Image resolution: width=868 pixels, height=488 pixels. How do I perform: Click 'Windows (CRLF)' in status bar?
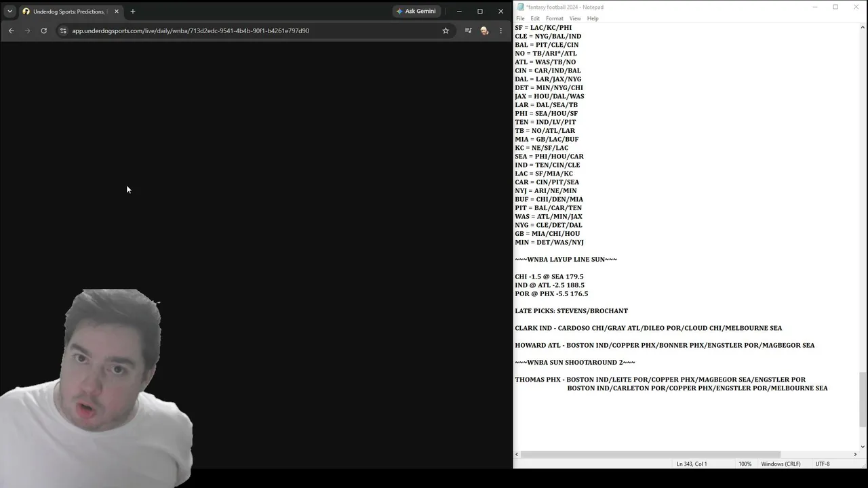781,464
